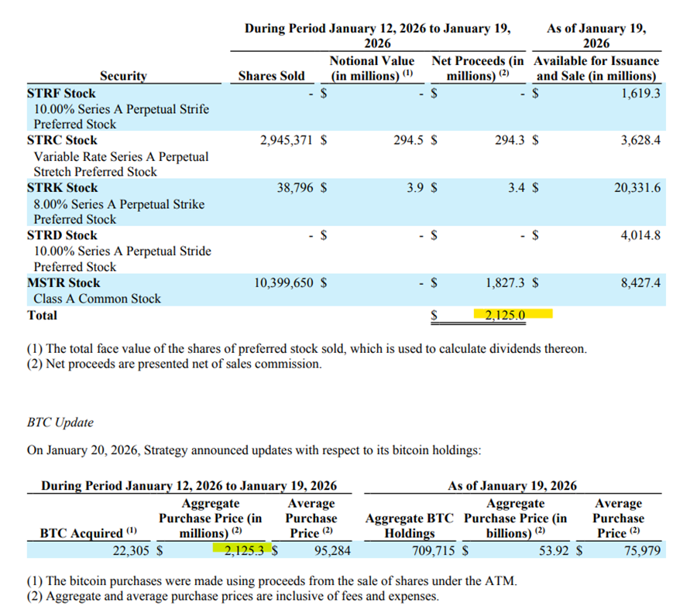Click the Total row label
697x616 pixels.
coord(42,315)
